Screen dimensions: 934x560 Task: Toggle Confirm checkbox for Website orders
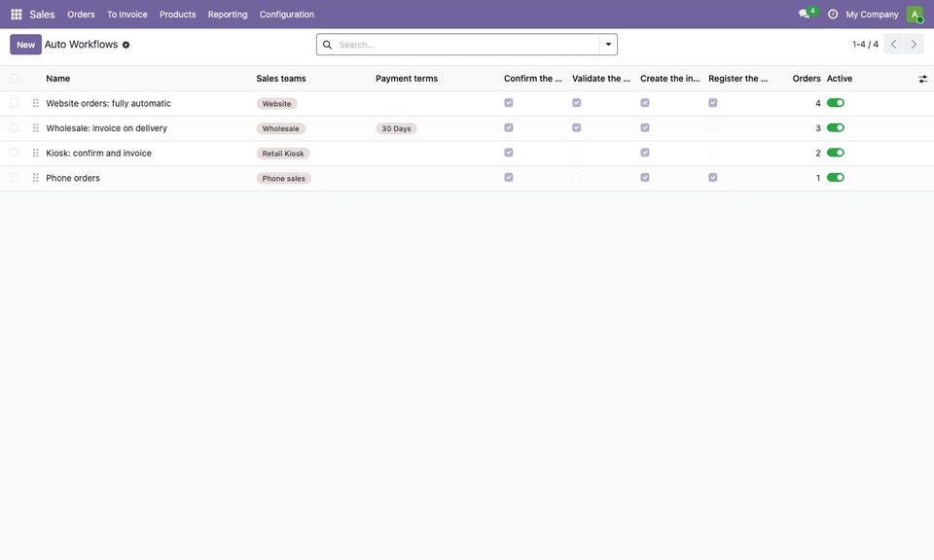point(509,103)
